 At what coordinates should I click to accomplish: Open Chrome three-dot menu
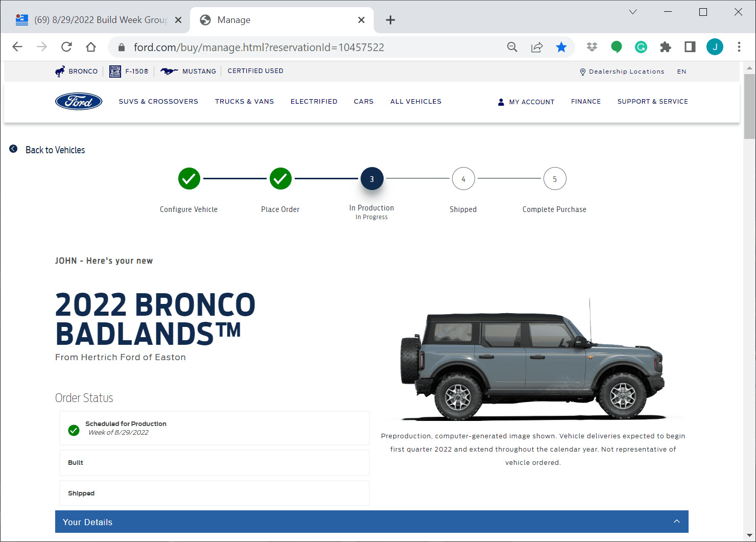tap(739, 47)
